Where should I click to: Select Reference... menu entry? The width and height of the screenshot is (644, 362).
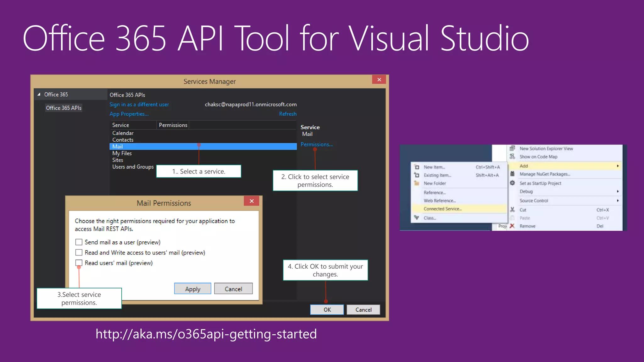(x=459, y=193)
